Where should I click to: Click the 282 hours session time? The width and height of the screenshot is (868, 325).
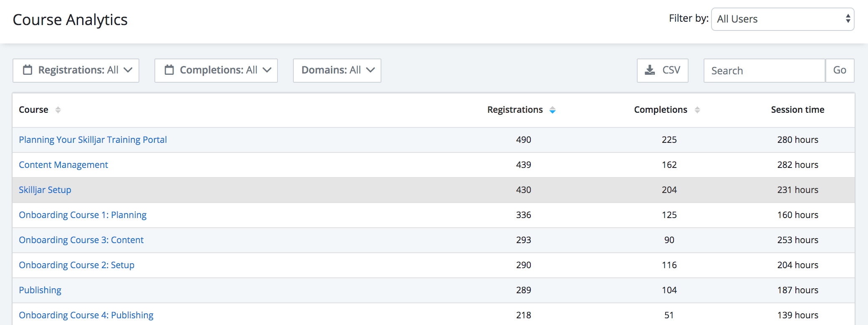click(x=797, y=165)
